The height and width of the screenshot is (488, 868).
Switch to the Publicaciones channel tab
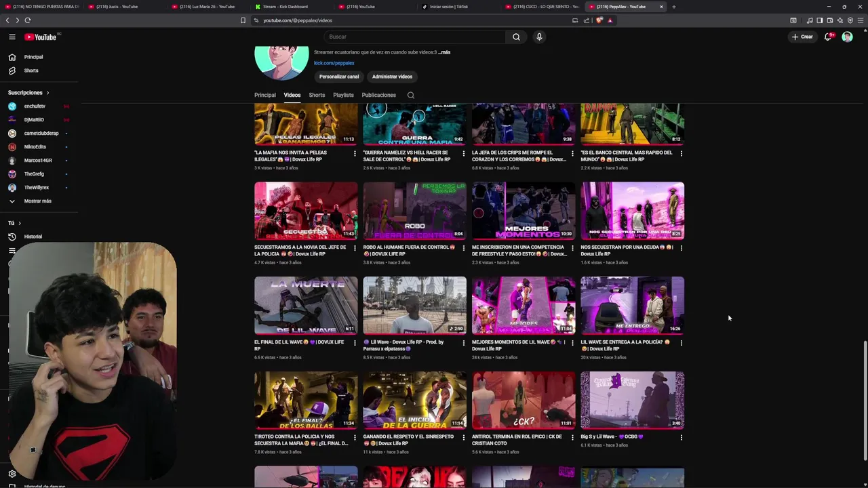(378, 95)
